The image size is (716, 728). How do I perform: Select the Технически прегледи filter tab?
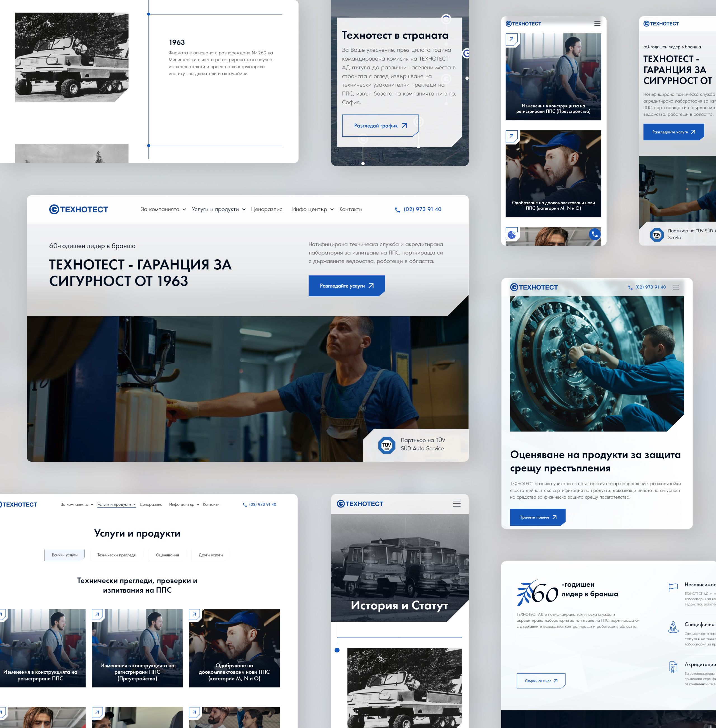coord(117,555)
